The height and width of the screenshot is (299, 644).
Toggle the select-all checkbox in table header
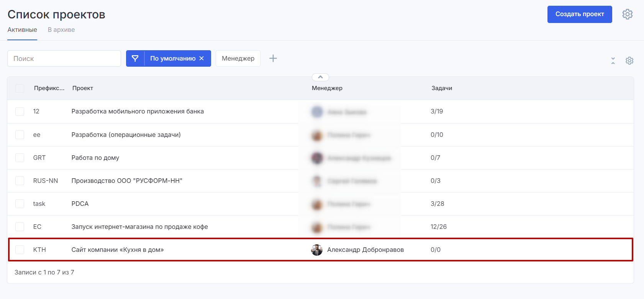20,89
